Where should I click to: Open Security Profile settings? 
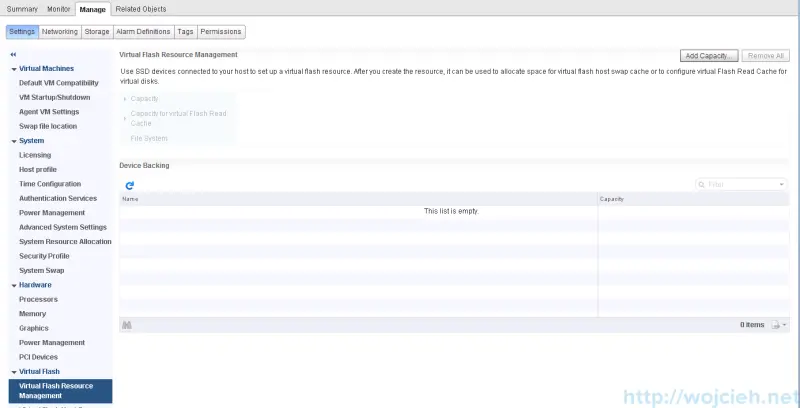[x=44, y=256]
